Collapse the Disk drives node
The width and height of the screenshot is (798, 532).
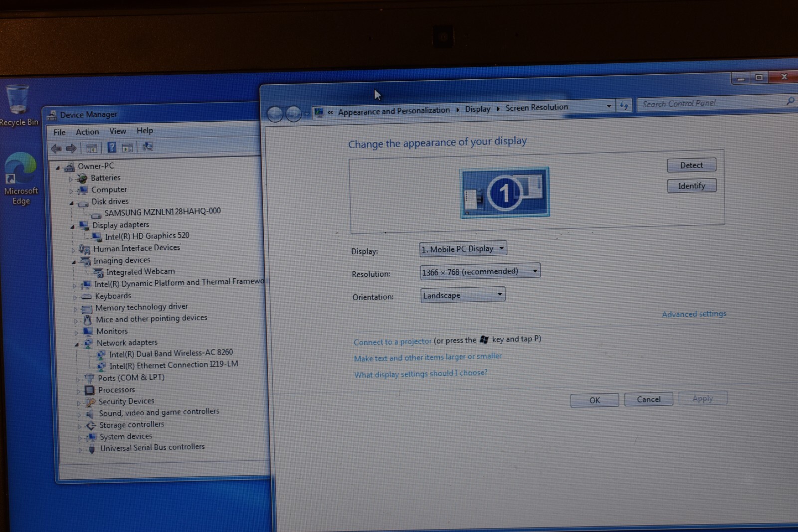[x=71, y=203]
